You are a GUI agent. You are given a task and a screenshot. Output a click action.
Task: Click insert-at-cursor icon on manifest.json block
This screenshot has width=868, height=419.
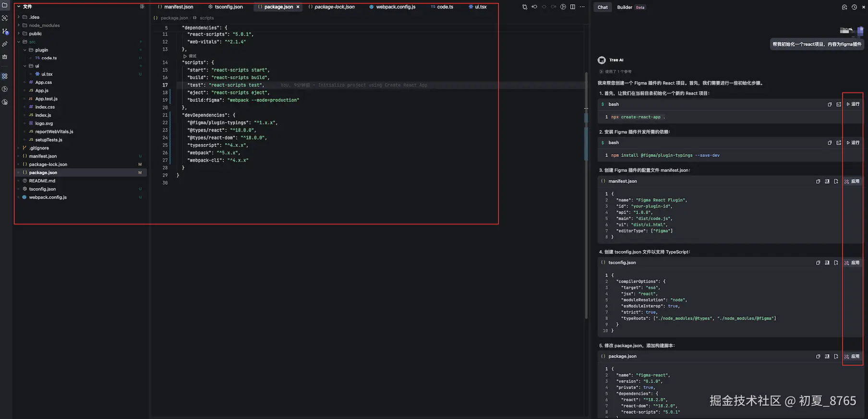(827, 181)
